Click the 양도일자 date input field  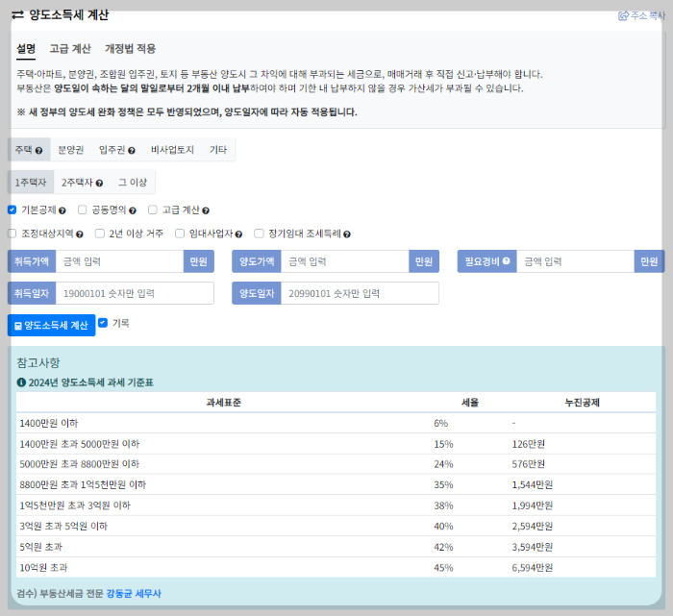[x=360, y=293]
